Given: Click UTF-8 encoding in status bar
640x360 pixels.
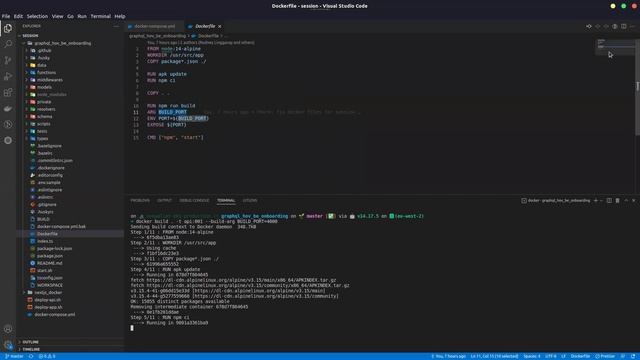Looking at the screenshot, I should [x=550, y=356].
